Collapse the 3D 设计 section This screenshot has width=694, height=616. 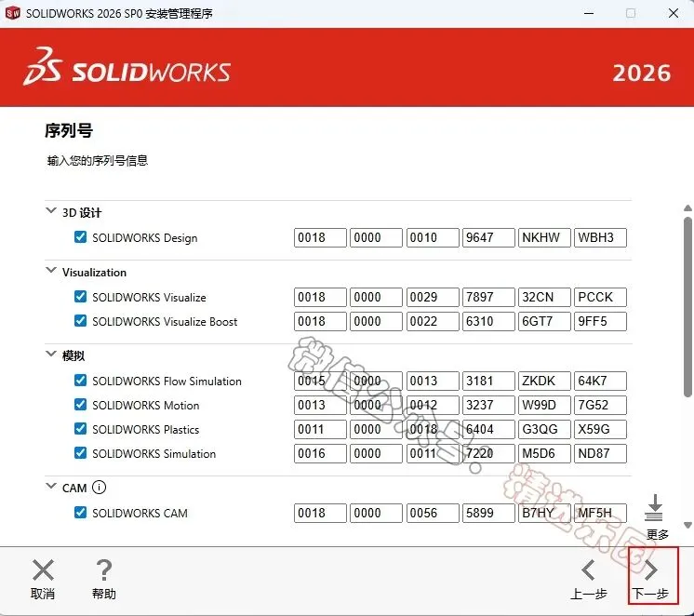(51, 210)
